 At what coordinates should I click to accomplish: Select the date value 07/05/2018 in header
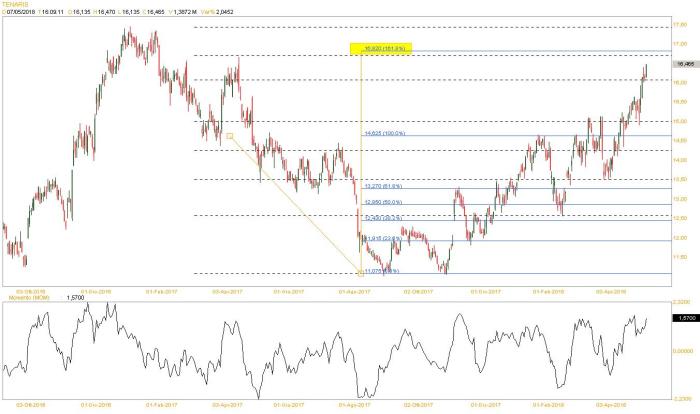(21, 12)
